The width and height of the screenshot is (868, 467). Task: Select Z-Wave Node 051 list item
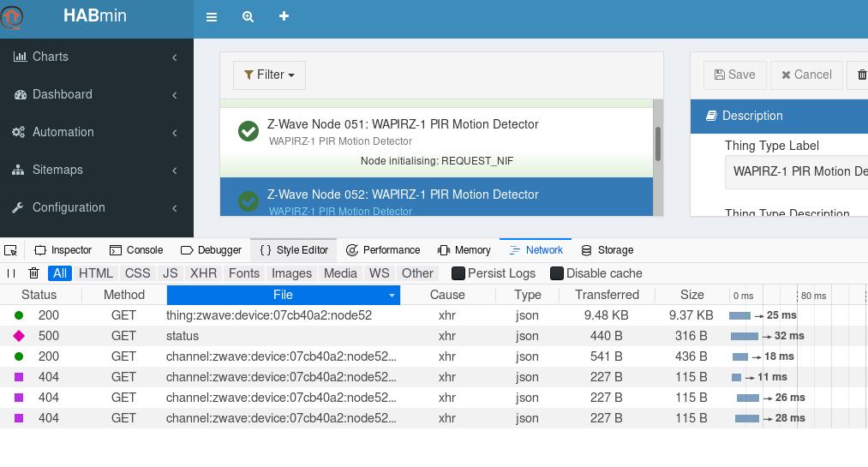[x=437, y=142]
